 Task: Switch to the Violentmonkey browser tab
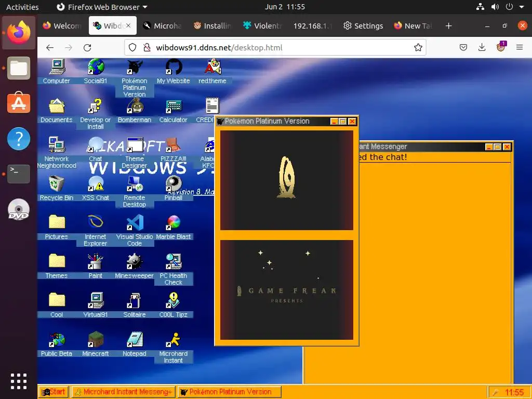(x=262, y=26)
